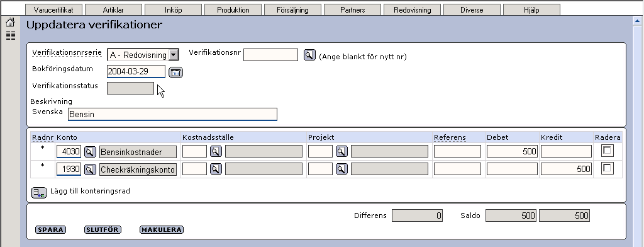
Task: Search Projekt on Checkräkningskonto row
Action: (x=341, y=169)
